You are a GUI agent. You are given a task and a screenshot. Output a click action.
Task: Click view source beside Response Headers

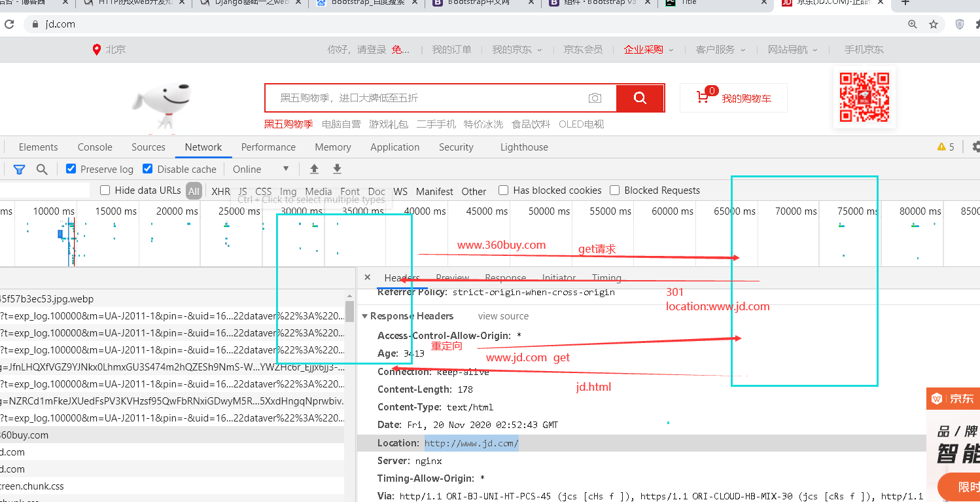(503, 316)
